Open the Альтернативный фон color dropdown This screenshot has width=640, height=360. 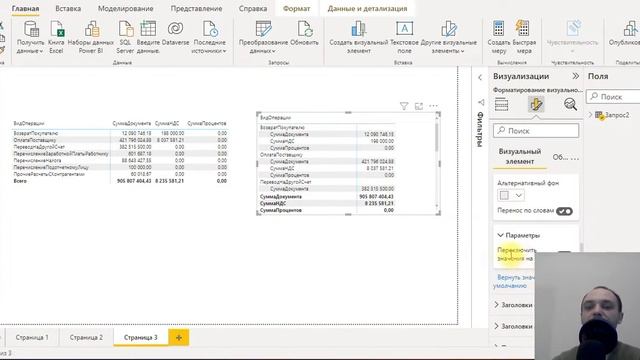519,196
